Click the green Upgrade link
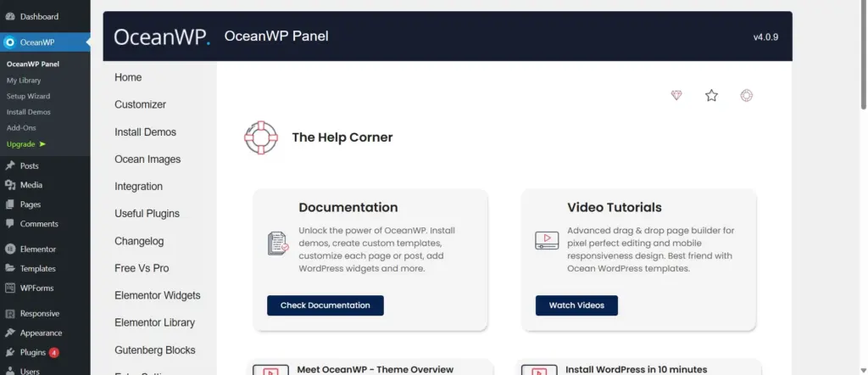The image size is (868, 375). [x=25, y=144]
